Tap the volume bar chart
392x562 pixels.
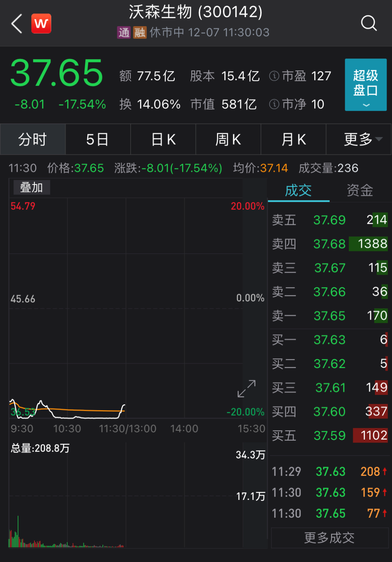(126, 496)
